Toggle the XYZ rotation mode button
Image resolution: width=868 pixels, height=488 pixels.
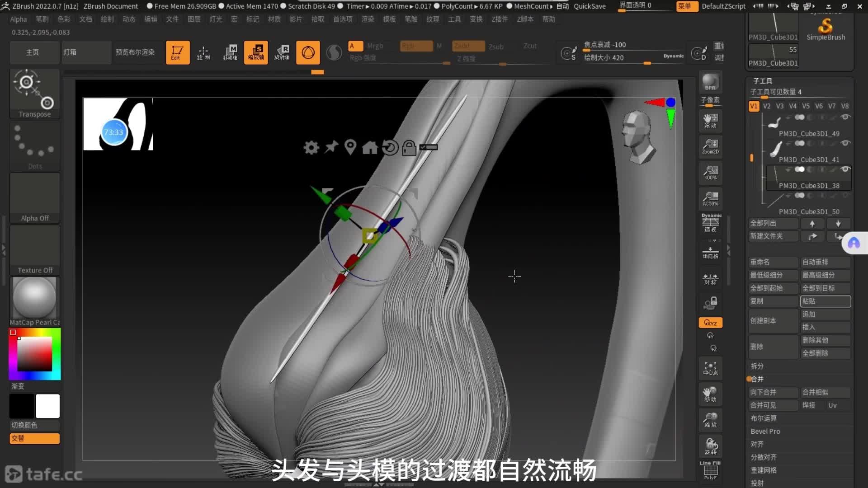710,323
